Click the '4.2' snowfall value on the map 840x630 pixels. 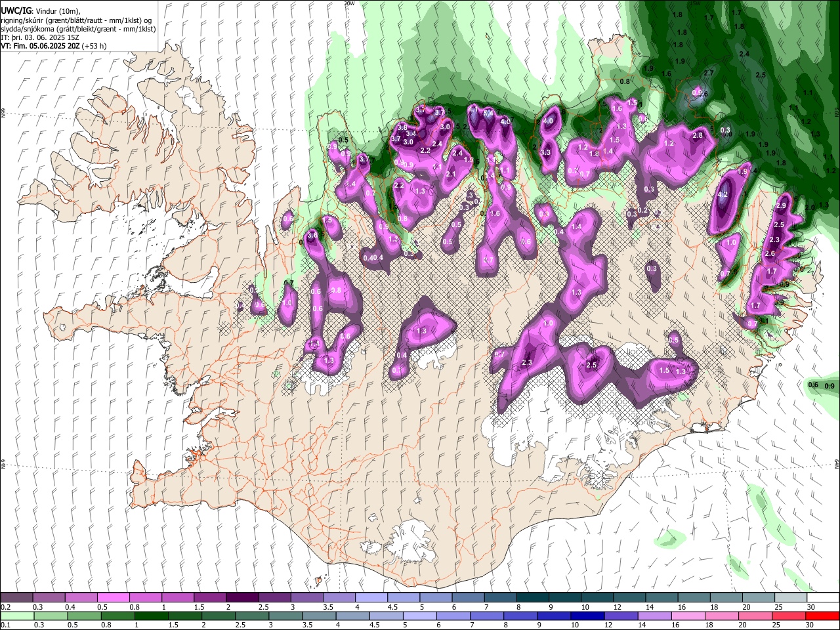(x=723, y=195)
